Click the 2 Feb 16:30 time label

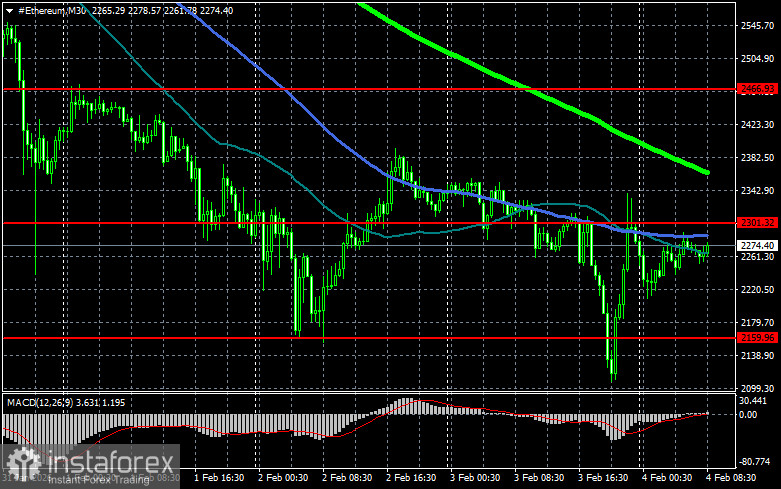[x=411, y=478]
